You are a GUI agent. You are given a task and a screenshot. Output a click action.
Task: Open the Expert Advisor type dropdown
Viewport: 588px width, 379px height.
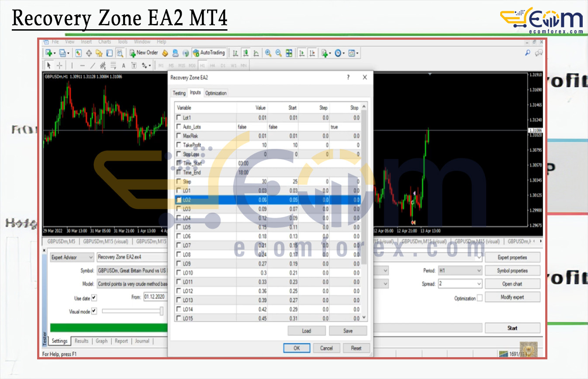click(72, 258)
